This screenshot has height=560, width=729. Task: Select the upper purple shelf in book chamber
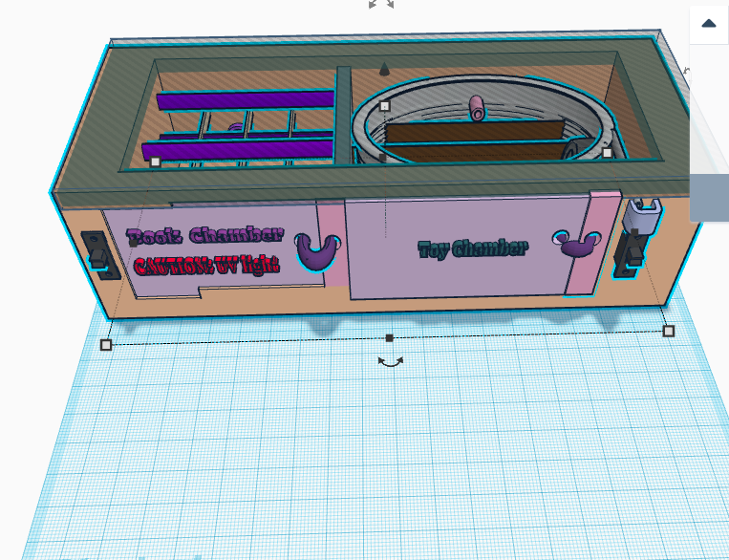246,100
